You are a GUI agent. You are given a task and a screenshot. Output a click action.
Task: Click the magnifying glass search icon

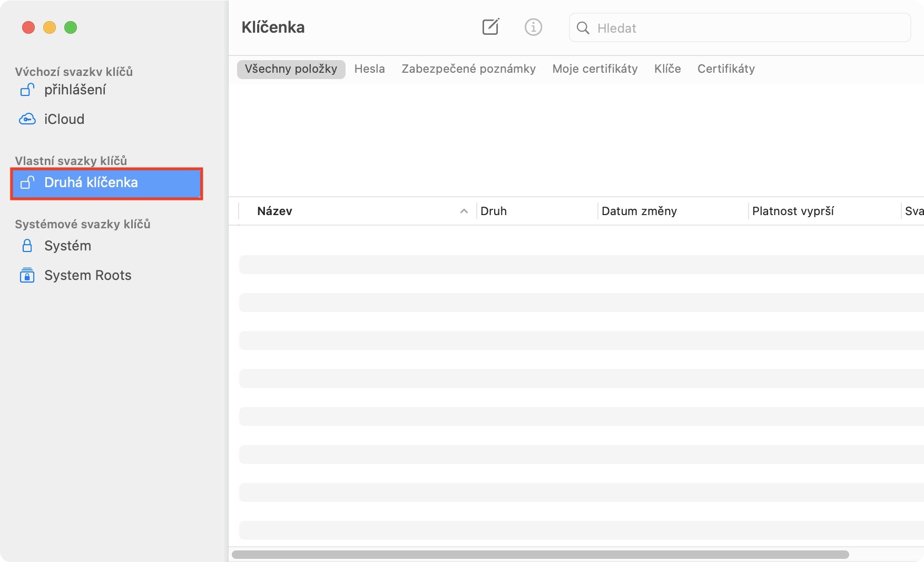click(x=583, y=28)
